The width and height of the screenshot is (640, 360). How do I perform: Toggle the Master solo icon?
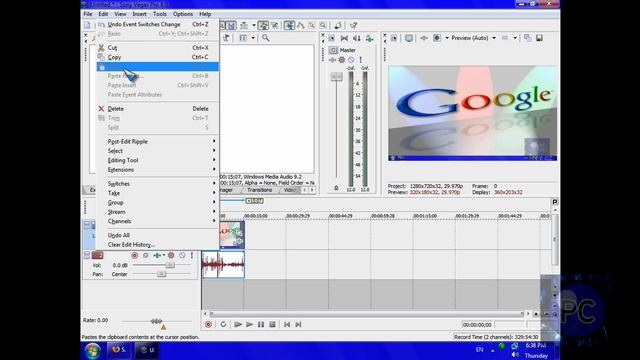coord(360,60)
